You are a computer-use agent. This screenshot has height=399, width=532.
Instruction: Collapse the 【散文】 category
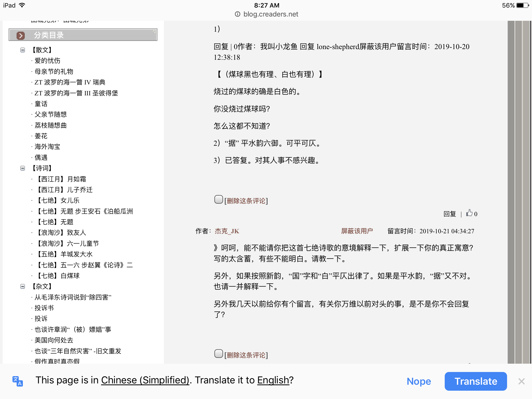pos(23,50)
